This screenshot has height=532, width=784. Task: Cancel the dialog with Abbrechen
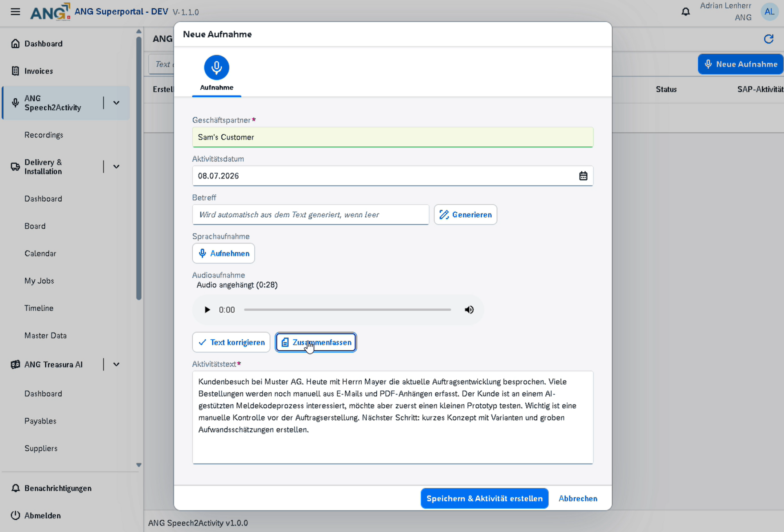pos(578,498)
